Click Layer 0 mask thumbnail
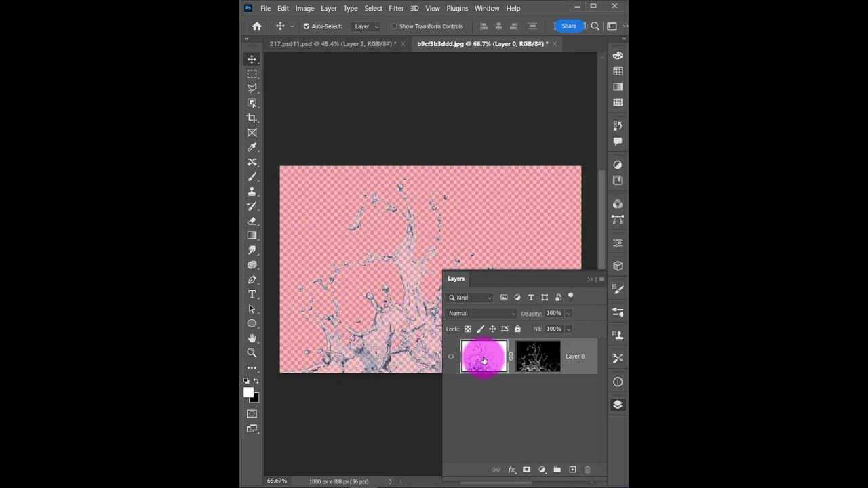This screenshot has width=868, height=488. pyautogui.click(x=538, y=357)
